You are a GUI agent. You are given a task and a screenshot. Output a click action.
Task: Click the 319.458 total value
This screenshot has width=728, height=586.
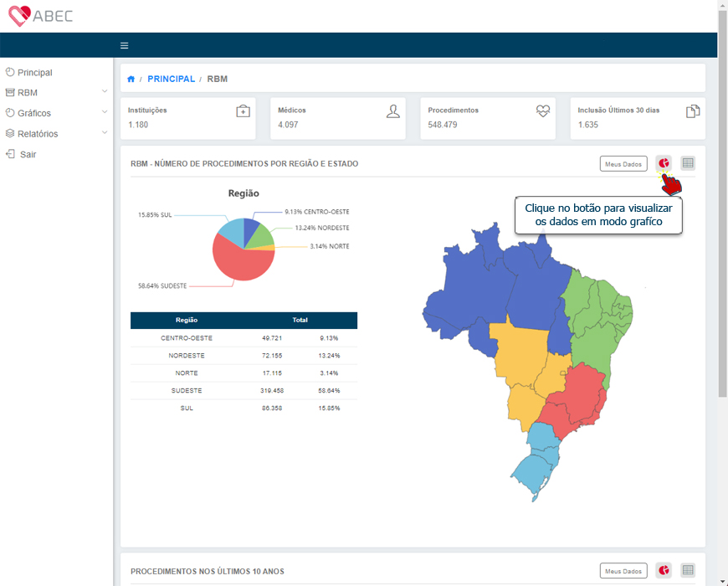(x=272, y=390)
